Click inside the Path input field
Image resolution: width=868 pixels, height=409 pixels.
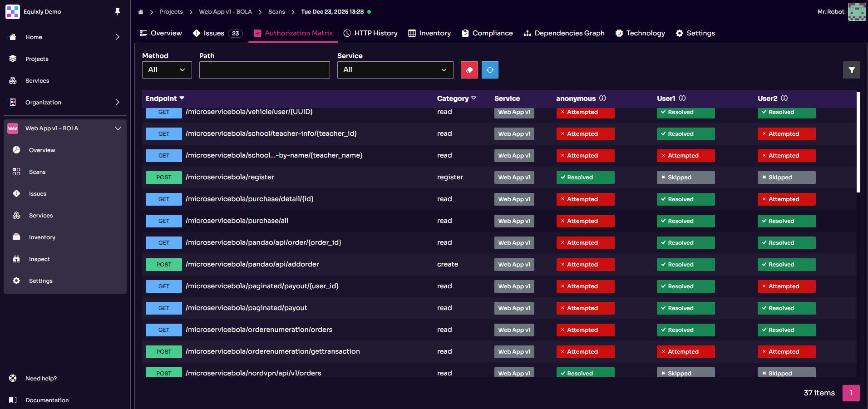coord(264,69)
